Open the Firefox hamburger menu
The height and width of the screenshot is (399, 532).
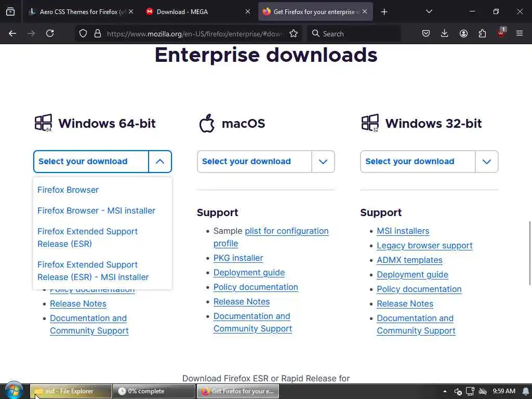(520, 33)
